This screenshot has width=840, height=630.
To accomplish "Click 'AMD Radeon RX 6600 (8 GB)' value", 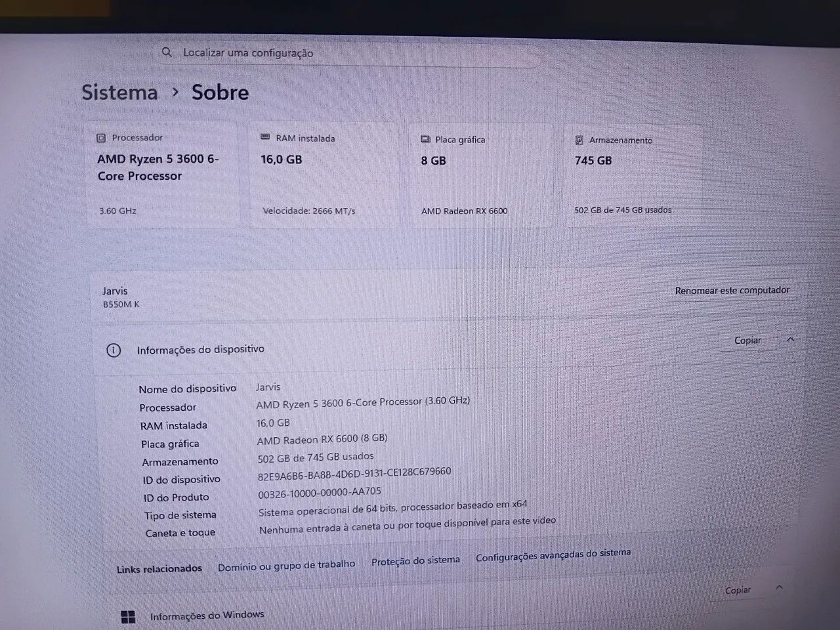I will 322,439.
